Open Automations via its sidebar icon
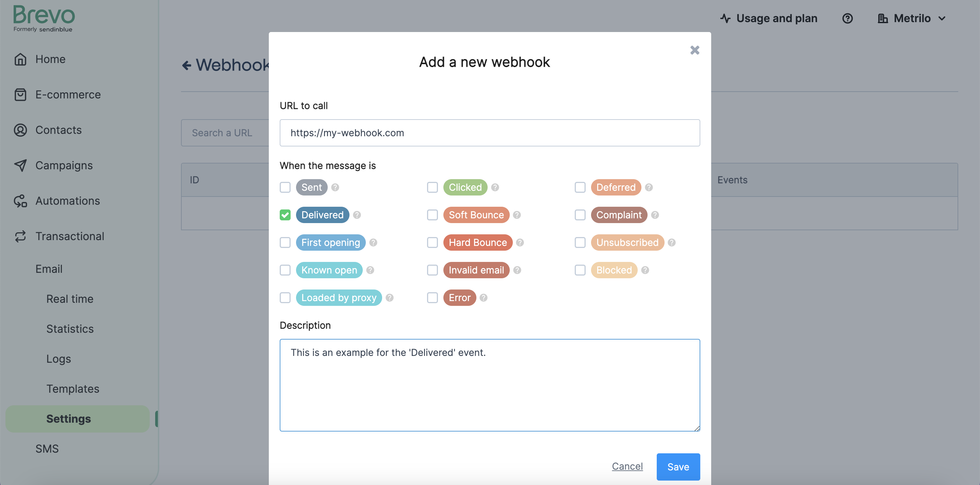This screenshot has width=980, height=485. [21, 201]
